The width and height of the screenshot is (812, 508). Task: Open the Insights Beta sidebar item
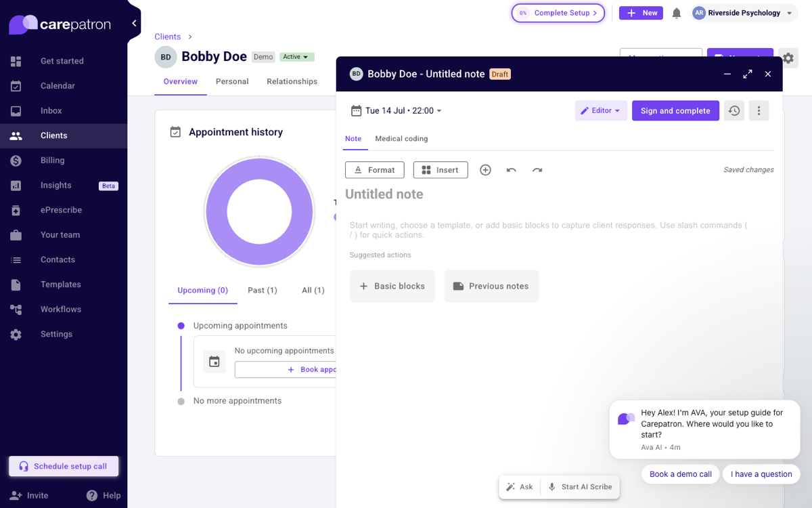(x=64, y=185)
